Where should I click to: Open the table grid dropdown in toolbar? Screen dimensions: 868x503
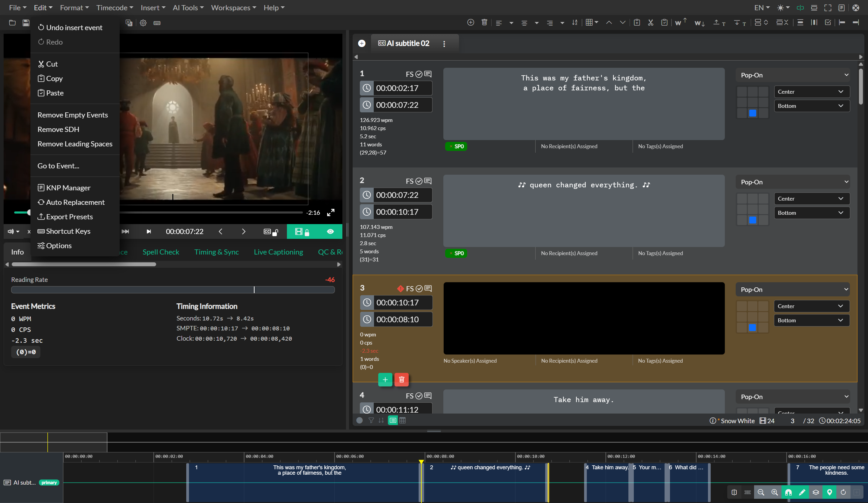tap(592, 22)
